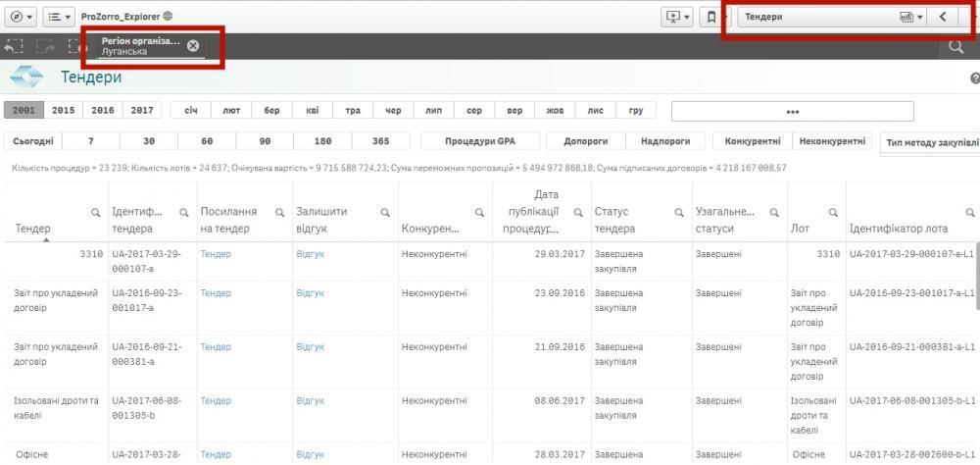This screenshot has width=980, height=465.
Task: Click Відгук link for Ізольовані дроти row
Action: point(310,400)
